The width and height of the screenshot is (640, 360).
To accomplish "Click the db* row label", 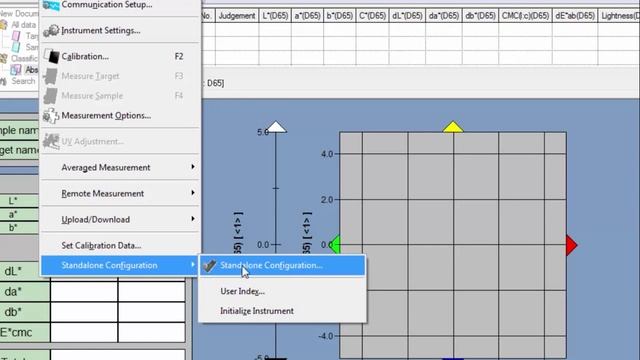I will pyautogui.click(x=24, y=312).
